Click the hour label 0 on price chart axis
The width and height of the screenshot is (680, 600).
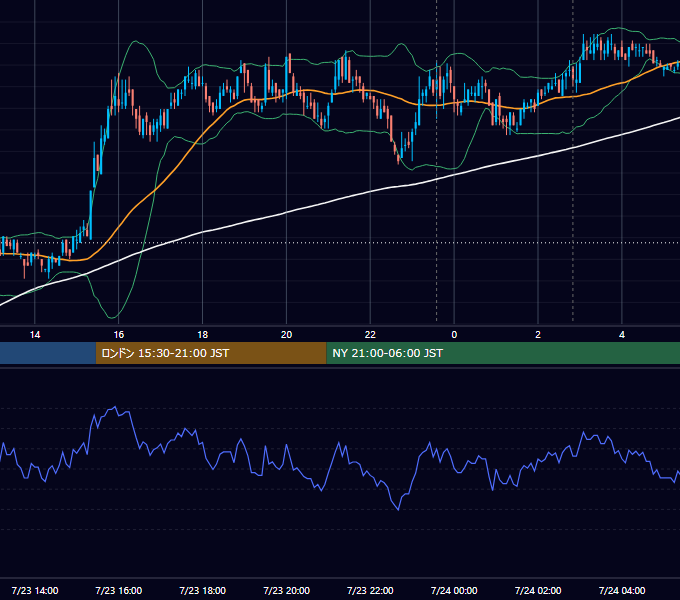point(454,335)
